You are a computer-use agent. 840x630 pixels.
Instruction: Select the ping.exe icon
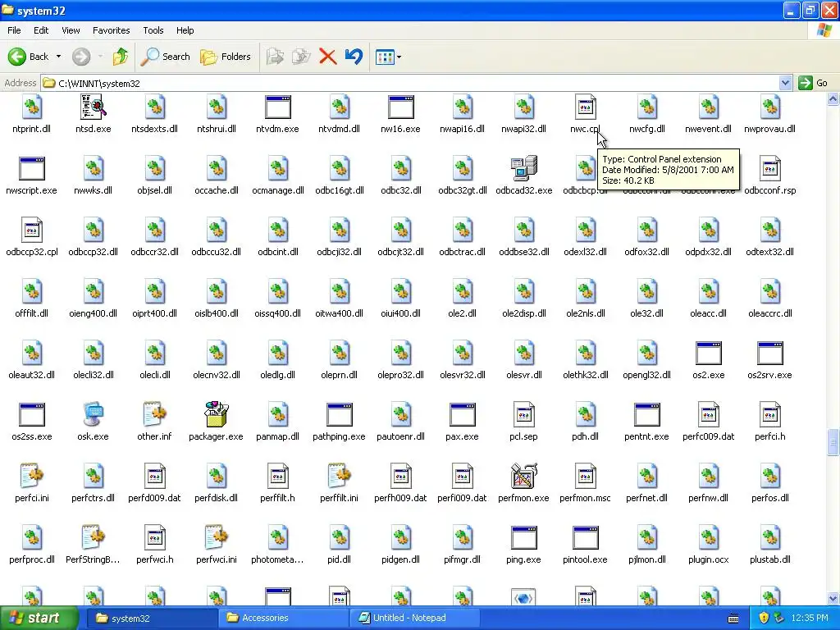[524, 537]
